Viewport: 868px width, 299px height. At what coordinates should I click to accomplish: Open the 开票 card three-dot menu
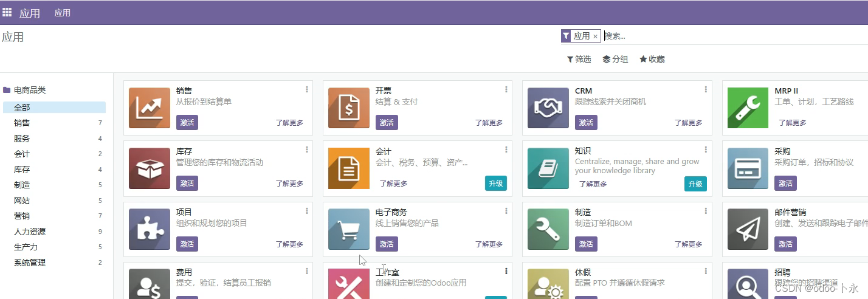tap(506, 89)
